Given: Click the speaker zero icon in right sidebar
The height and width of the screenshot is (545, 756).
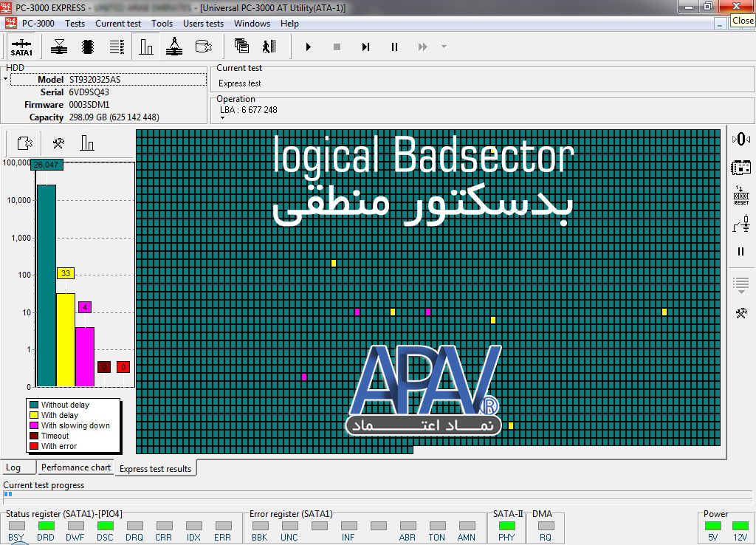Looking at the screenshot, I should (741, 140).
